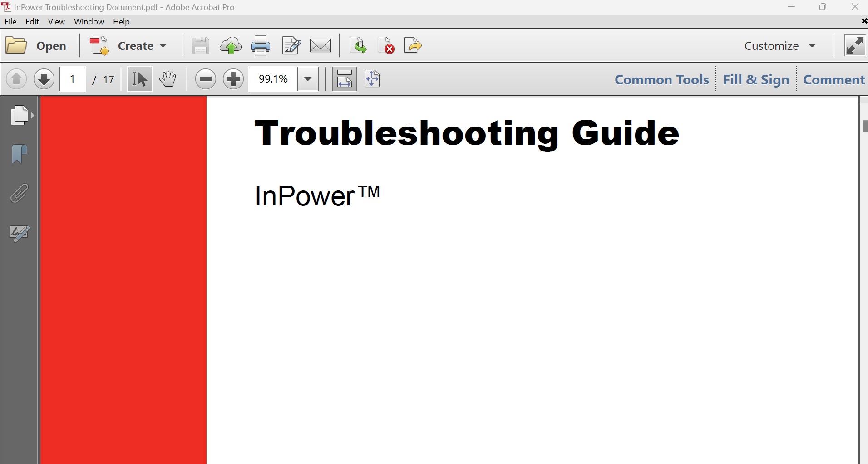868x464 pixels.
Task: Click the Create PDF icon
Action: (x=99, y=46)
